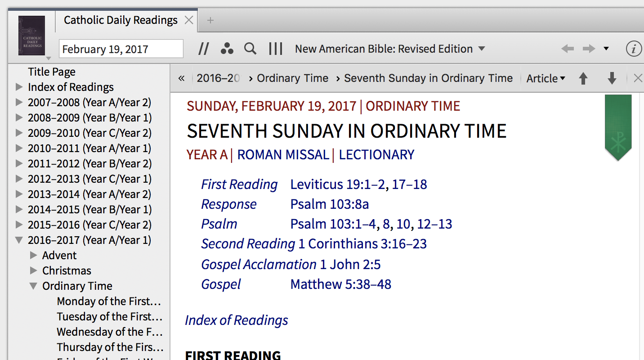The height and width of the screenshot is (360, 644).
Task: Expand the Advent tree node
Action: (33, 255)
